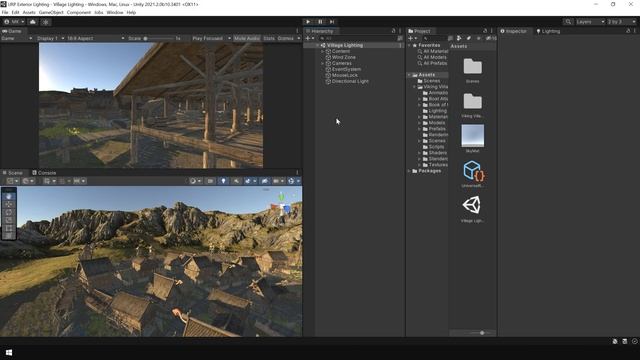Select MouseLock in Hierarchy
640x360 pixels.
click(x=344, y=76)
